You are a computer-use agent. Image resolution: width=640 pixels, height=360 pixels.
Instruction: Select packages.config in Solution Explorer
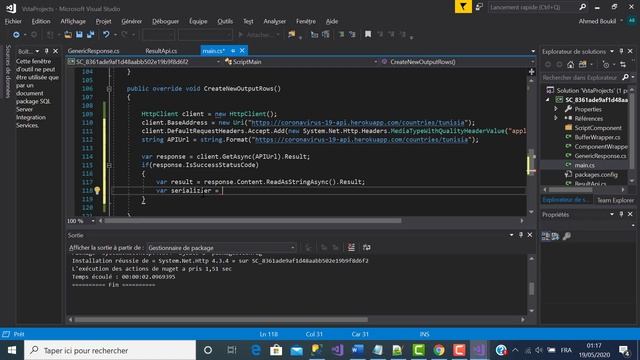tap(596, 175)
